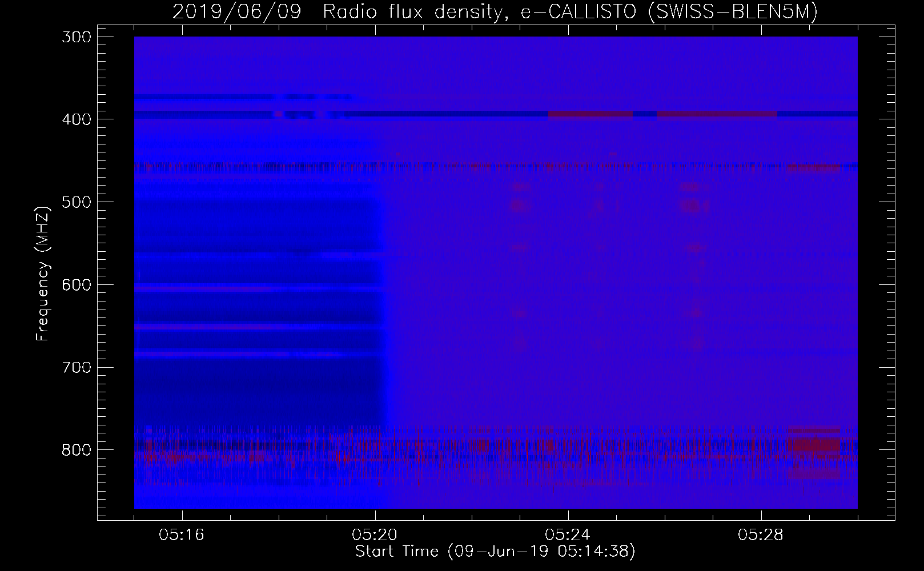Image resolution: width=924 pixels, height=571 pixels.
Task: Click the 05:16 time tick label
Action: (x=182, y=534)
